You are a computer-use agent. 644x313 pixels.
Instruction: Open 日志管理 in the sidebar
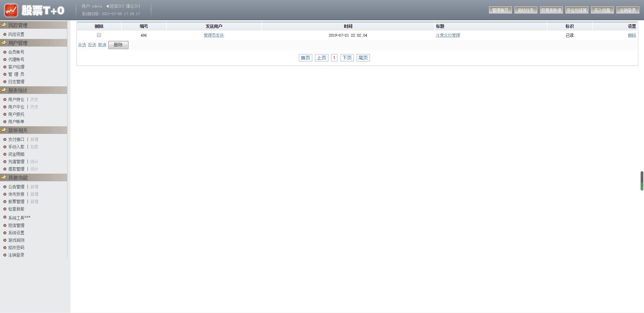[x=16, y=82]
